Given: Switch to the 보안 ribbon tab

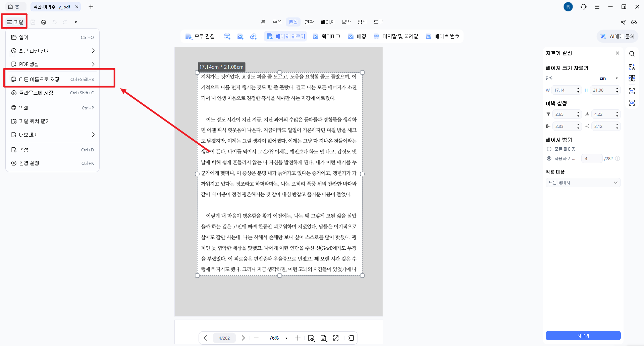Looking at the screenshot, I should [x=346, y=22].
